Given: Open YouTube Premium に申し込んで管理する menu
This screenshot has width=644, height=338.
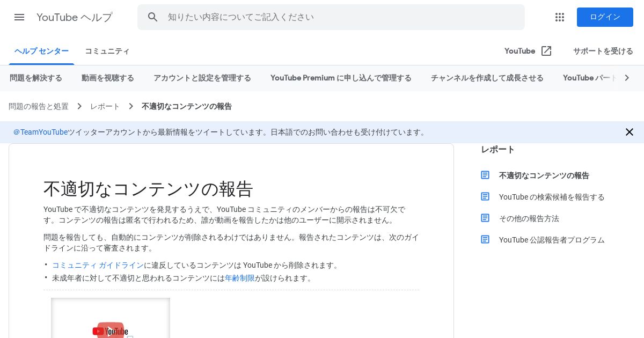Looking at the screenshot, I should click(341, 78).
